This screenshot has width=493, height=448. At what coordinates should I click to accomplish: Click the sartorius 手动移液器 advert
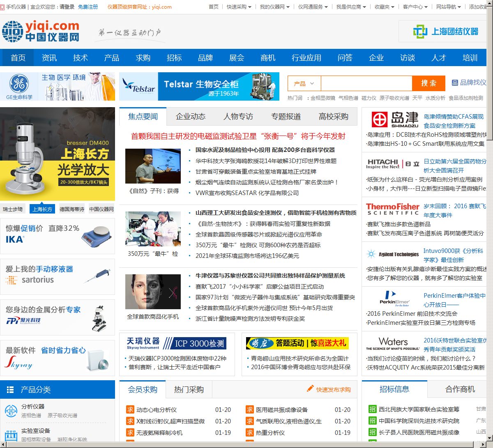[58, 277]
